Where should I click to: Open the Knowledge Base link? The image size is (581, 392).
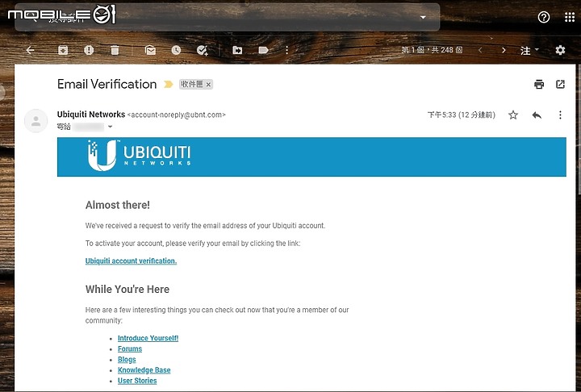144,369
